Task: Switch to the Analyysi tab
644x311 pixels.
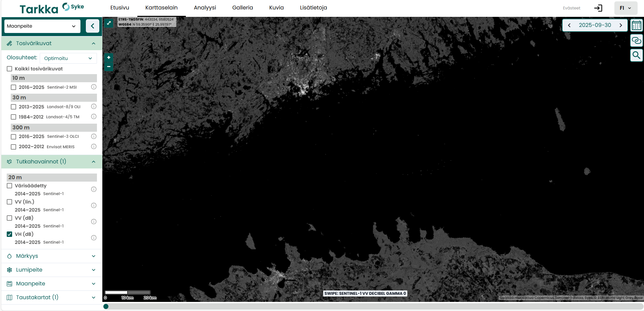Action: 205,8
